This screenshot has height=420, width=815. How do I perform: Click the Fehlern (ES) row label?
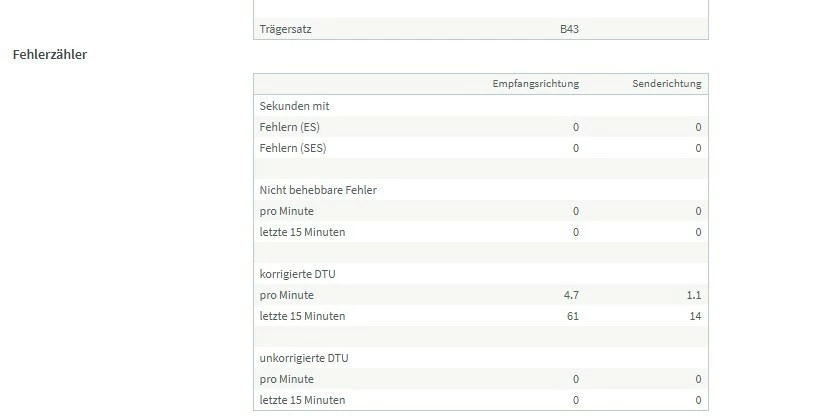(290, 127)
